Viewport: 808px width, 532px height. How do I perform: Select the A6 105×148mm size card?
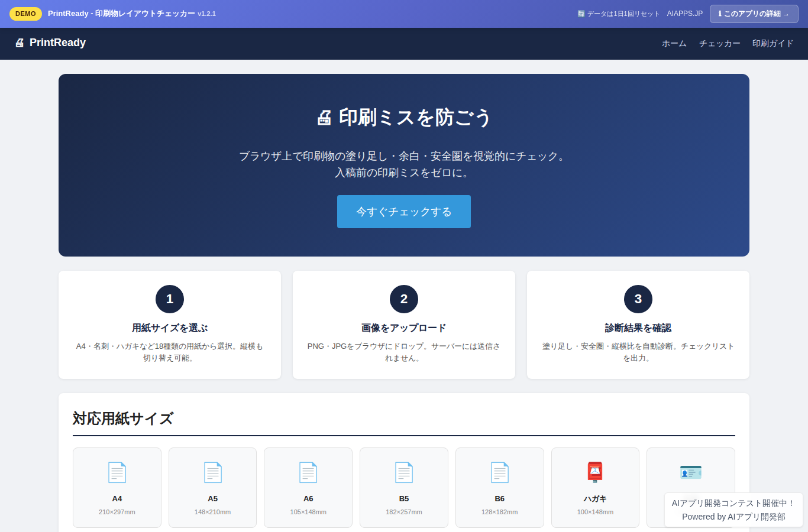[x=308, y=488]
